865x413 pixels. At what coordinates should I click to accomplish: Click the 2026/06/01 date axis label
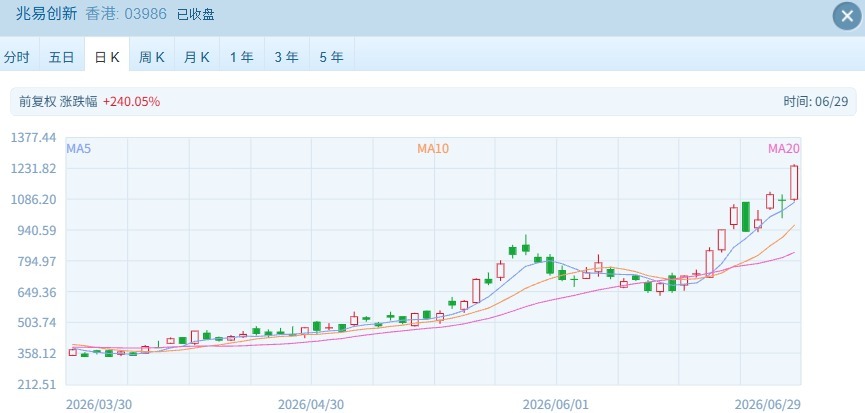click(556, 404)
